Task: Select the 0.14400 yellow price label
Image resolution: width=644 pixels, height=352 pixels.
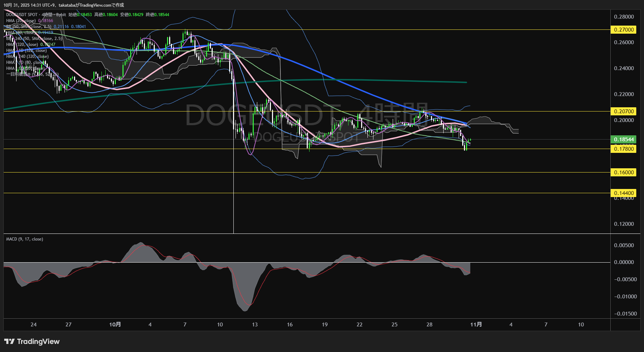Action: click(624, 193)
